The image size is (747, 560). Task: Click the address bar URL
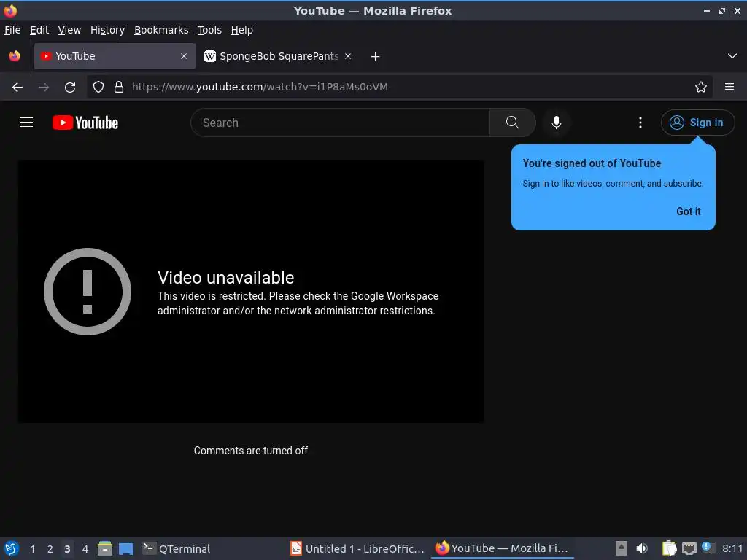click(x=260, y=87)
